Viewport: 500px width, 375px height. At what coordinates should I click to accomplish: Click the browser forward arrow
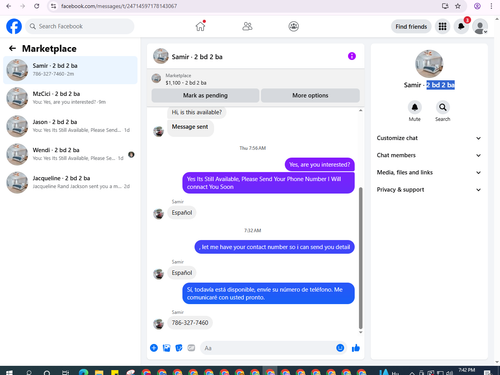coord(22,6)
